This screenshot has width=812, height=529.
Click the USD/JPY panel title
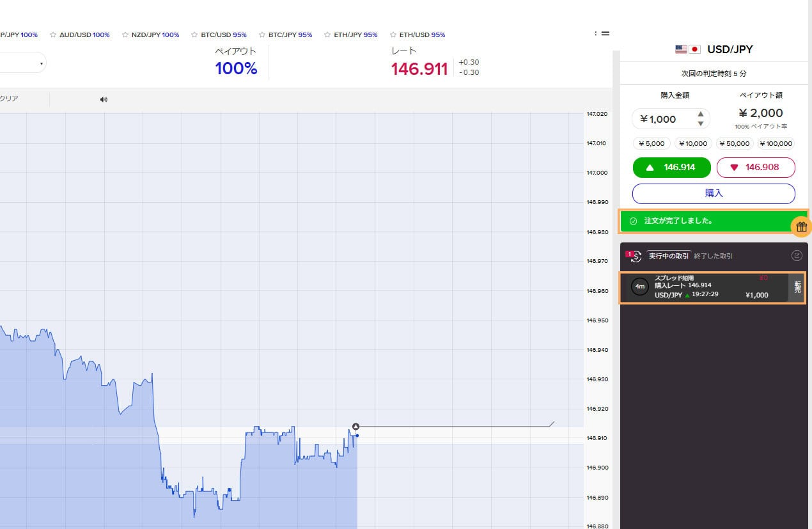point(730,49)
